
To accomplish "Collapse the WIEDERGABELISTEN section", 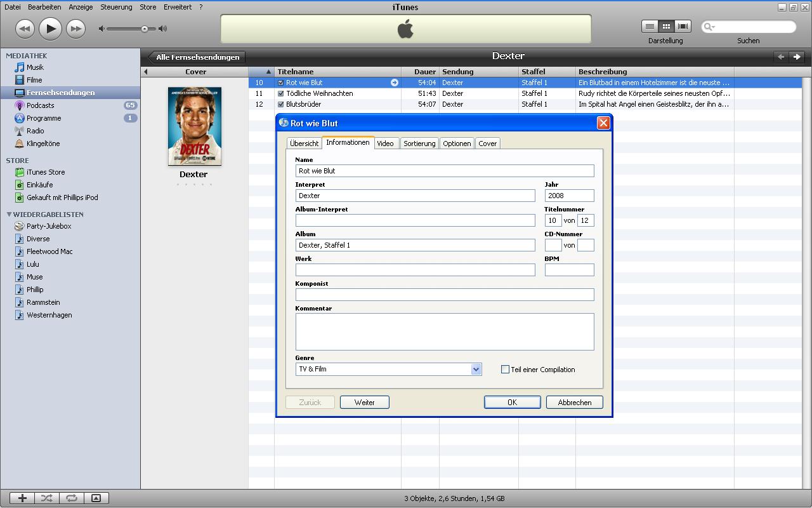I will tap(9, 215).
